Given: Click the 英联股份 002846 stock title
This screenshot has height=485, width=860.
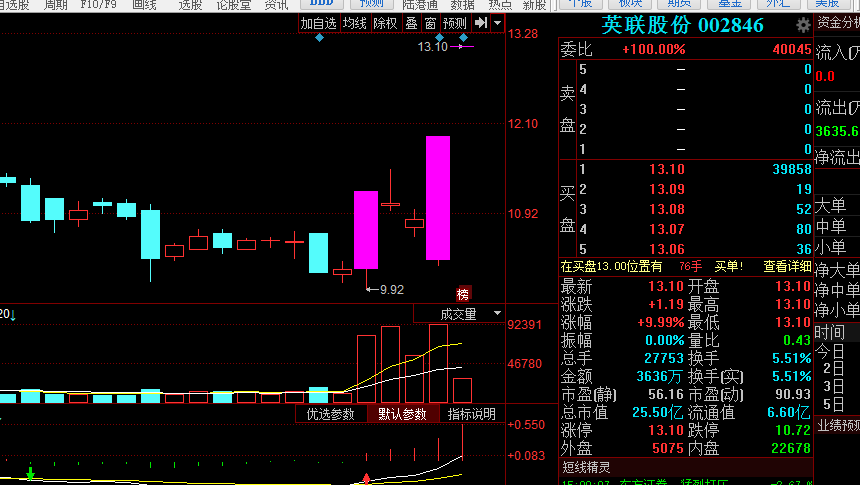Looking at the screenshot, I should coord(682,25).
